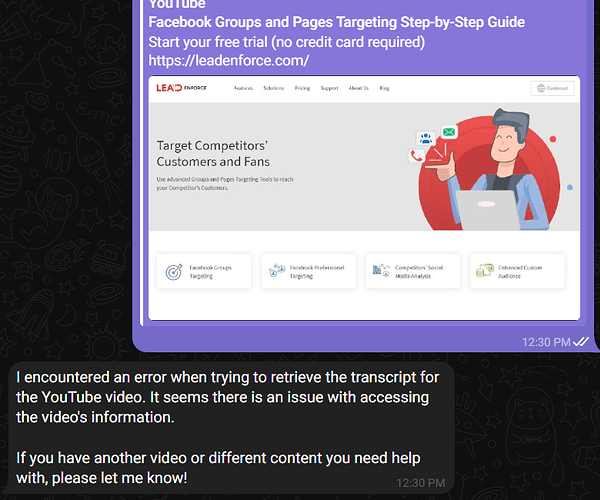Click the Features item in preview navbar
This screenshot has height=500, width=600.
(x=243, y=88)
